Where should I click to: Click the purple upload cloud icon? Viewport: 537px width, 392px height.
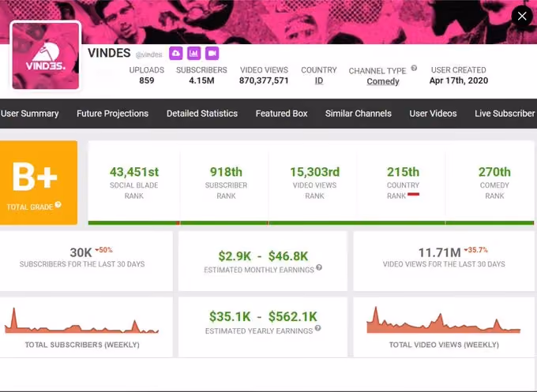point(175,54)
